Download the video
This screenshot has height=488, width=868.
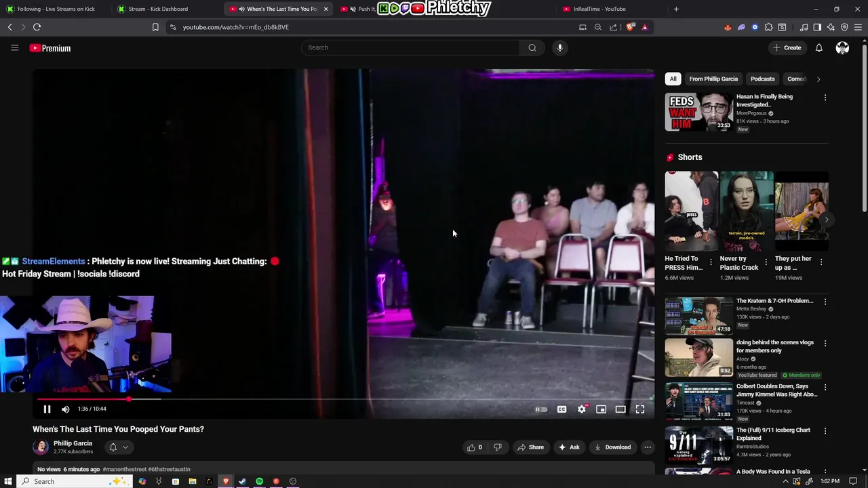[612, 447]
